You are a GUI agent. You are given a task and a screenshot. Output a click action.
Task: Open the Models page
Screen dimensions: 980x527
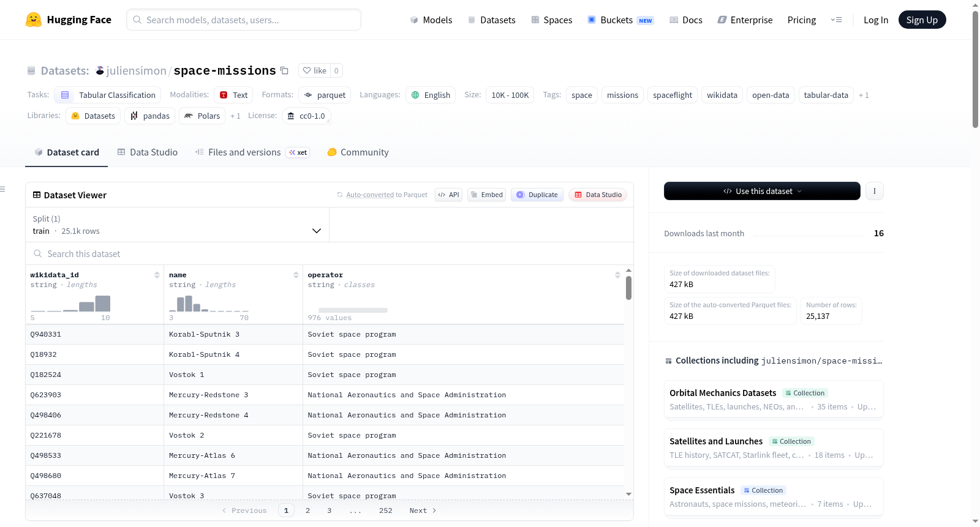pyautogui.click(x=431, y=20)
